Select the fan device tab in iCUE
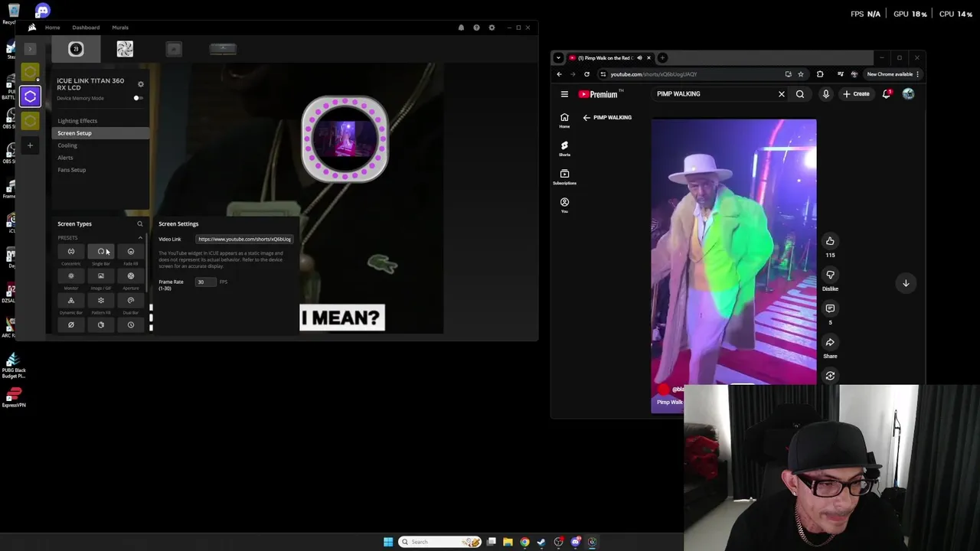 click(x=125, y=49)
